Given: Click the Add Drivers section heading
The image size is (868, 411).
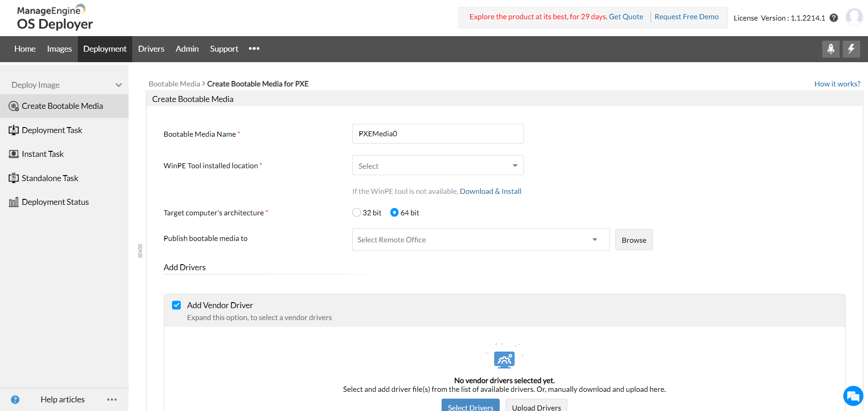Looking at the screenshot, I should coord(185,267).
